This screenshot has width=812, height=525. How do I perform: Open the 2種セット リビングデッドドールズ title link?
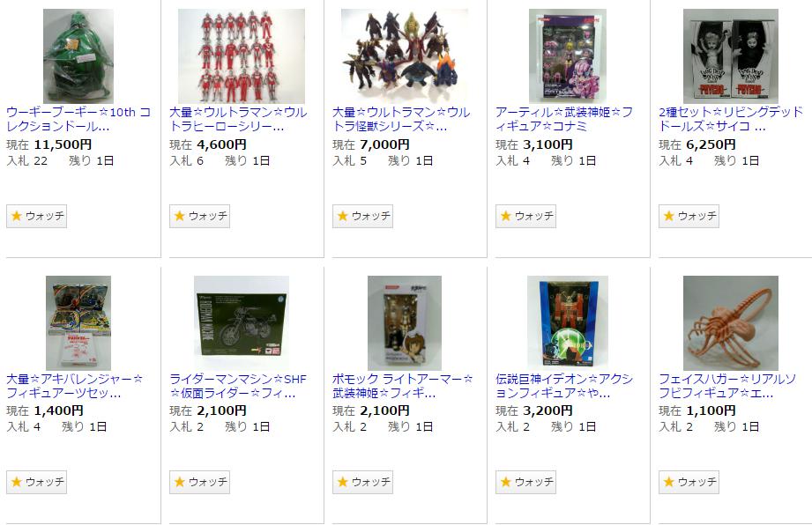[731, 119]
